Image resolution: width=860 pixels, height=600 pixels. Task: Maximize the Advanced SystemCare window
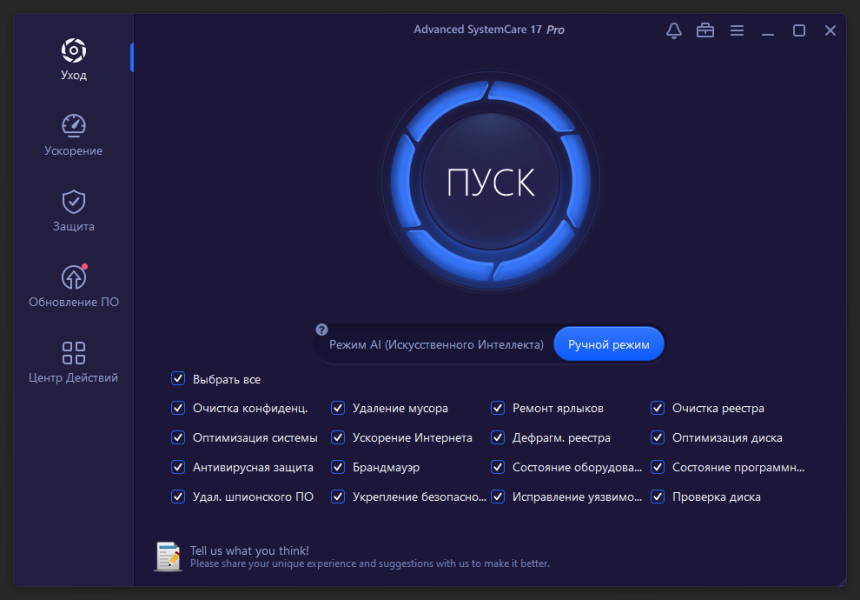tap(799, 31)
